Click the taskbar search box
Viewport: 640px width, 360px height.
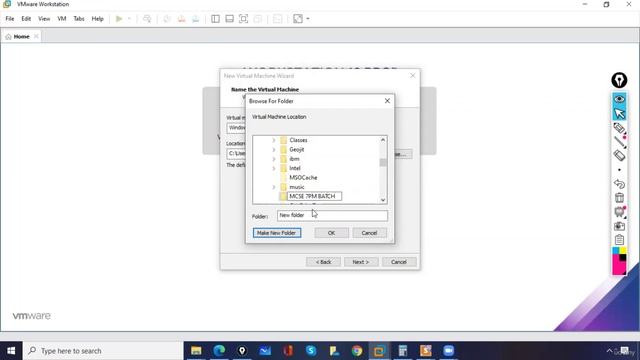coord(104,351)
